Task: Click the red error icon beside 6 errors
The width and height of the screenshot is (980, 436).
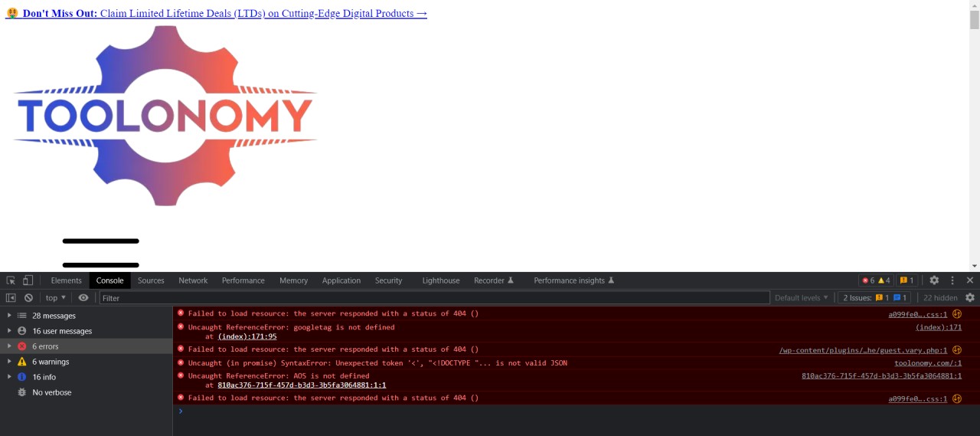Action: 22,346
